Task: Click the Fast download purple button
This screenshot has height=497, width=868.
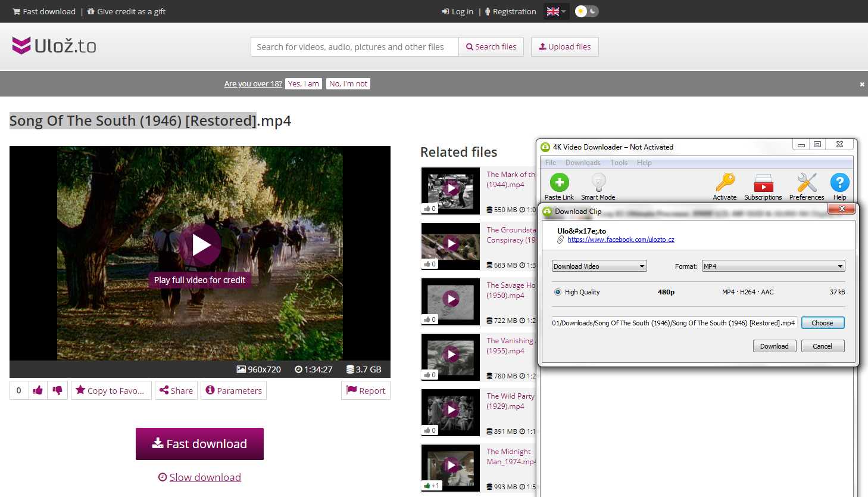Action: tap(199, 444)
